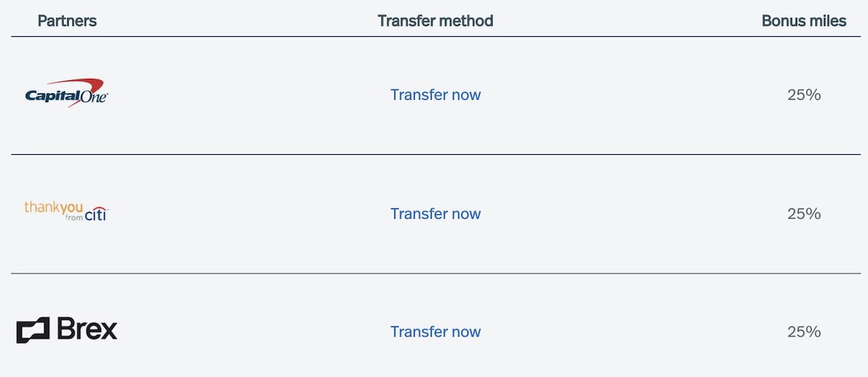Viewport: 868px width, 377px height.
Task: Click the small 'from' text in the Citi logo
Action: click(x=74, y=218)
